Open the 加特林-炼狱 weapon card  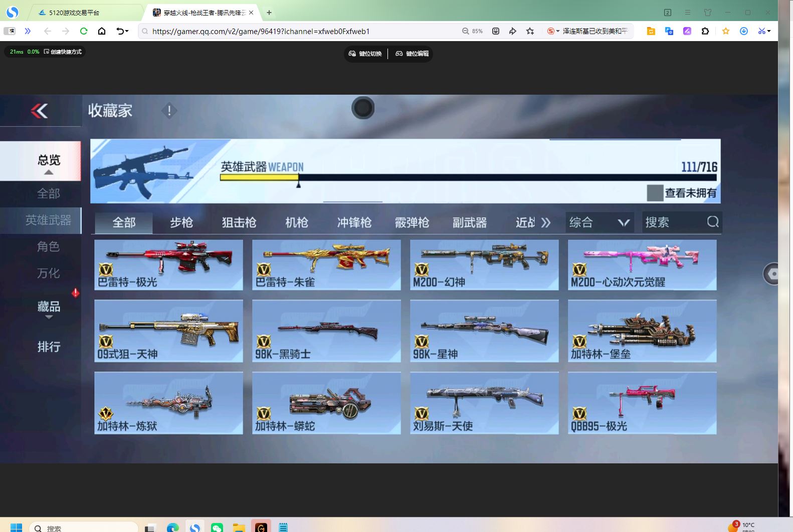(x=168, y=403)
